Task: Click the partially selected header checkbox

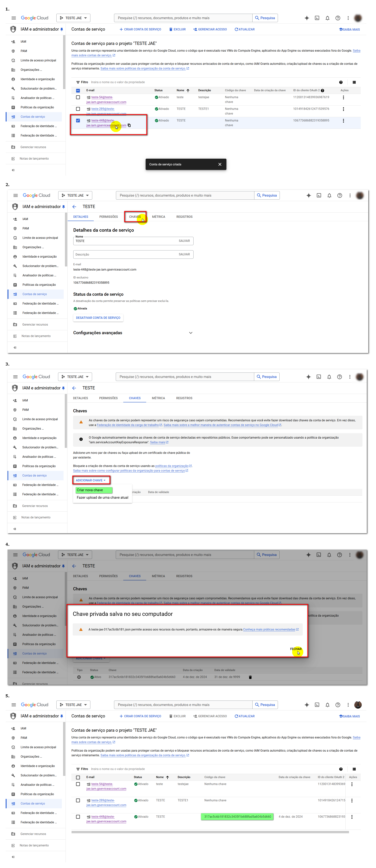Action: (x=78, y=90)
